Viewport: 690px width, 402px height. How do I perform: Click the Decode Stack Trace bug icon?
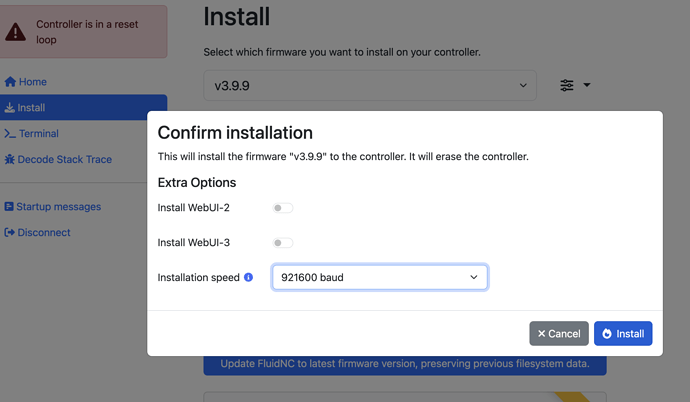click(x=10, y=160)
